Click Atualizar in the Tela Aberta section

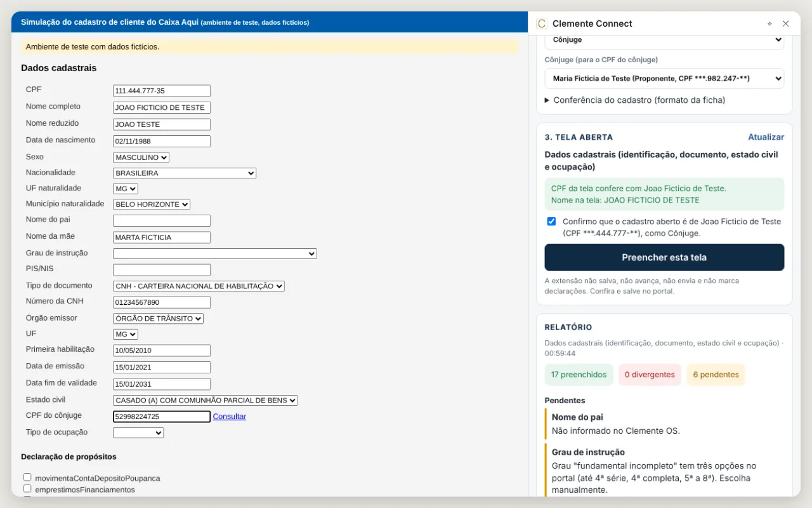pyautogui.click(x=766, y=137)
